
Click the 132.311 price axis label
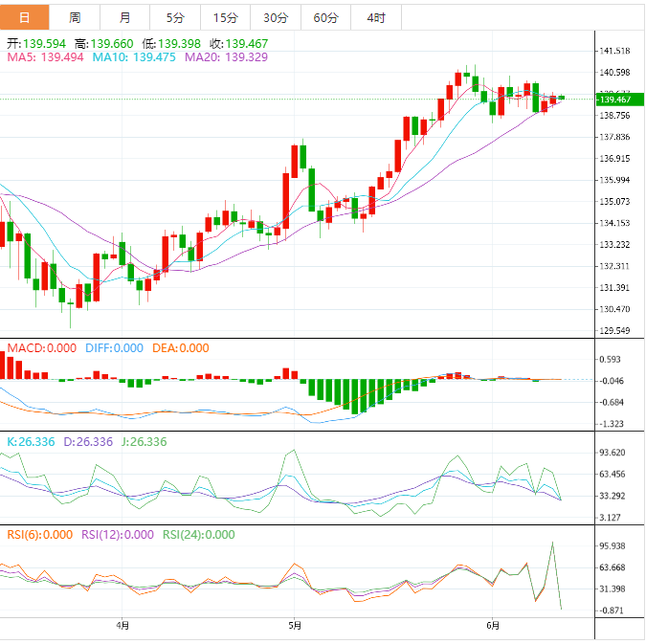pos(614,266)
